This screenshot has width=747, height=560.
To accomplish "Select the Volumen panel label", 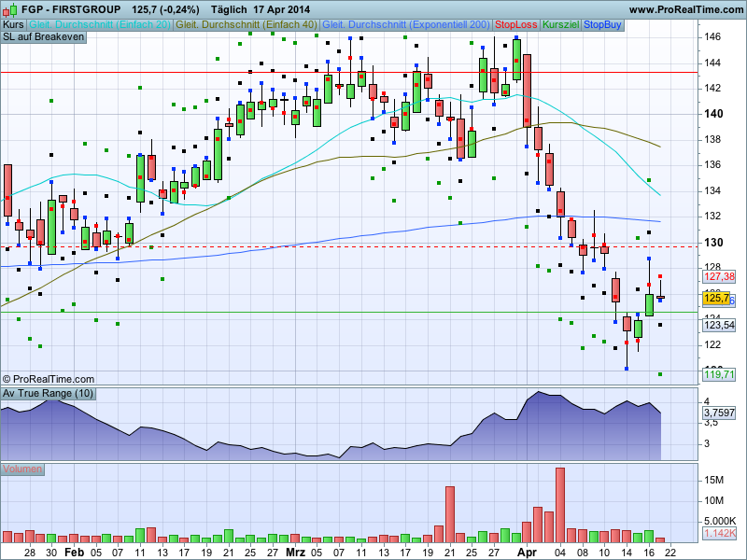I will click(x=23, y=469).
